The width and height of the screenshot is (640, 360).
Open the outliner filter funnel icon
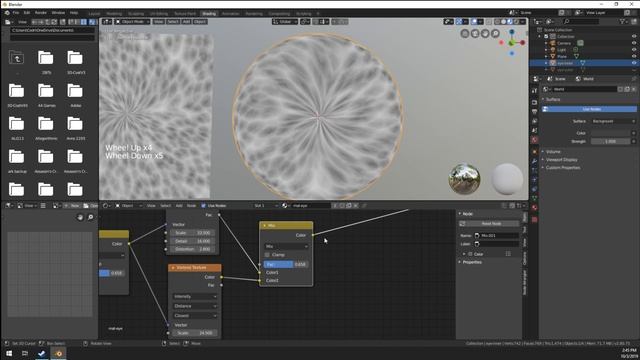point(622,21)
